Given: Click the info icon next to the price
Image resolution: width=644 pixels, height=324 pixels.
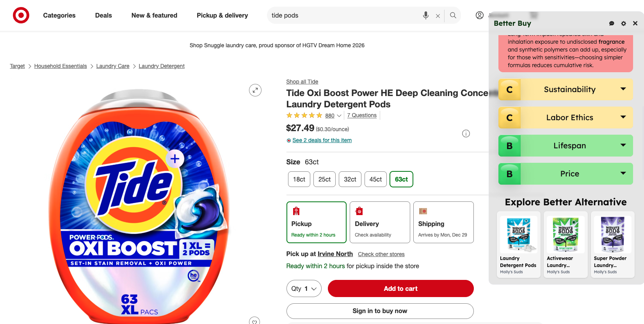Looking at the screenshot, I should (466, 134).
